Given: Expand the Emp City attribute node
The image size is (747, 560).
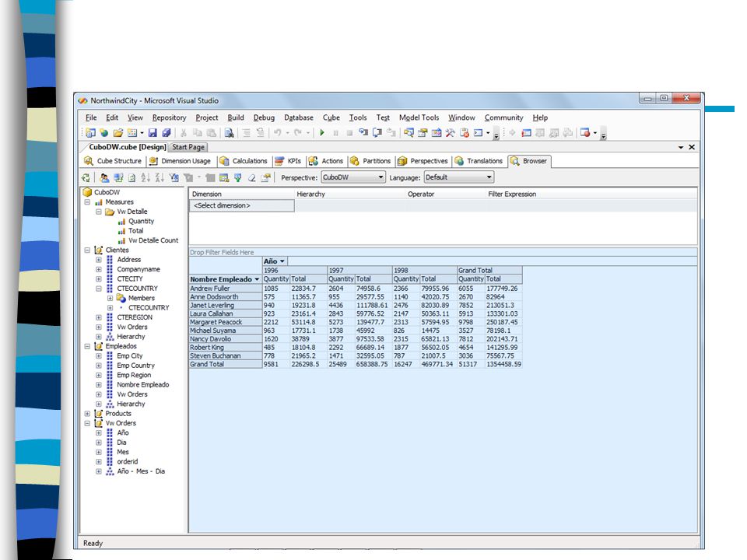Looking at the screenshot, I should 99,356.
